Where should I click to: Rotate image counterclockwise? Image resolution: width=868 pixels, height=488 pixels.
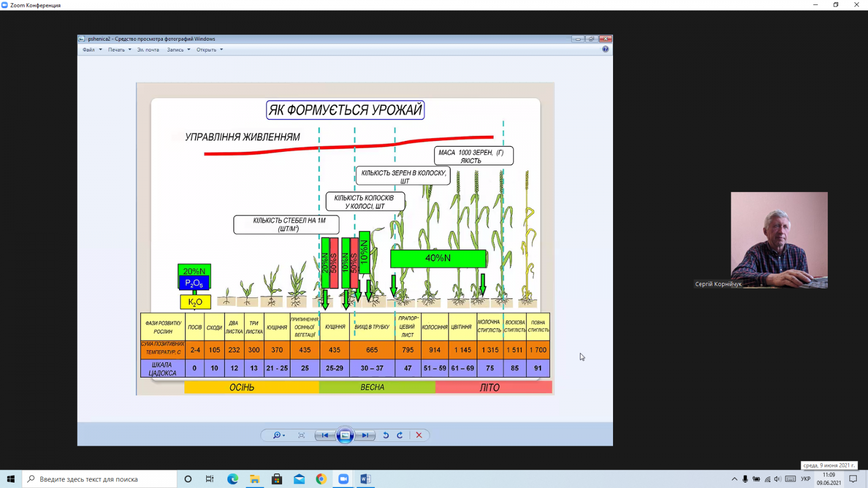click(x=386, y=435)
